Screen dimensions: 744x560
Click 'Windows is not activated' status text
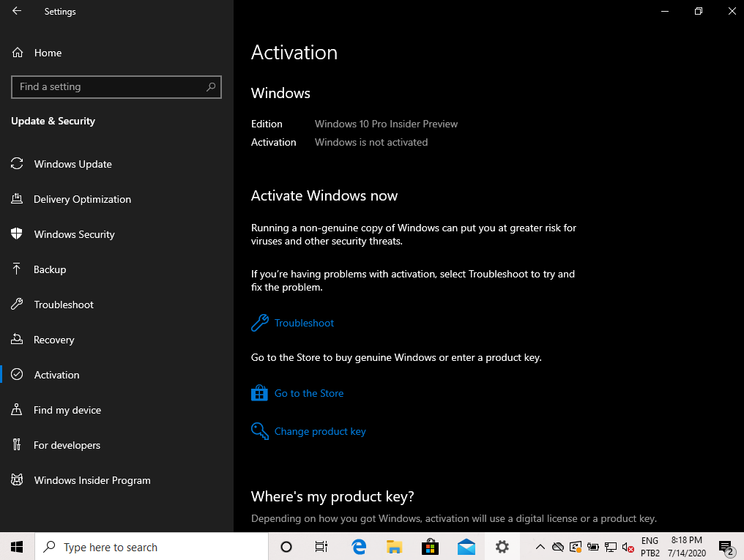click(371, 142)
